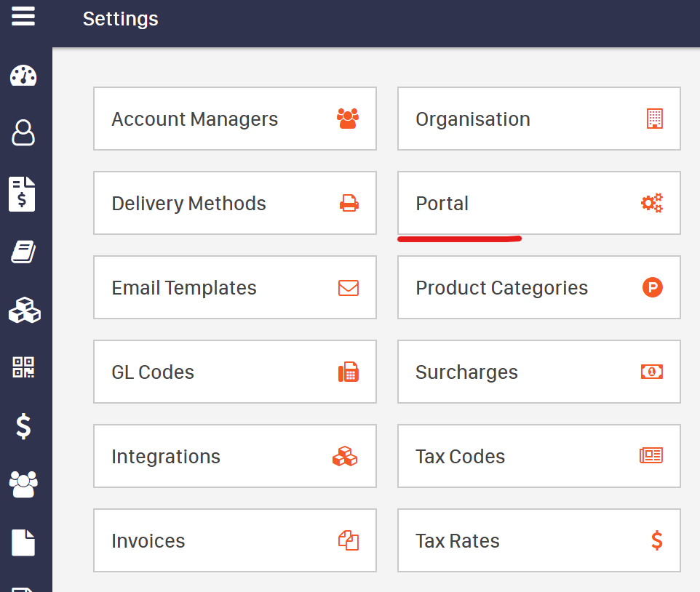Click the stacked boxes sidebar icon
Image resolution: width=700 pixels, height=592 pixels.
pos(24,310)
